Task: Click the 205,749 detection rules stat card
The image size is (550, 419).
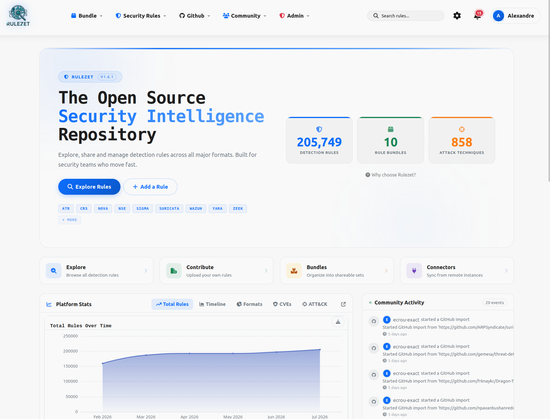Action: pyautogui.click(x=319, y=140)
